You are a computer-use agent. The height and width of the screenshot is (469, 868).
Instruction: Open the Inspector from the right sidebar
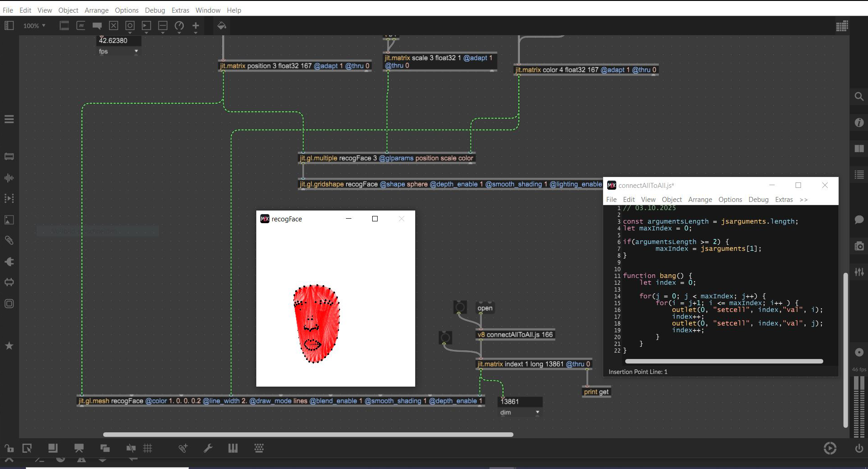click(x=859, y=123)
